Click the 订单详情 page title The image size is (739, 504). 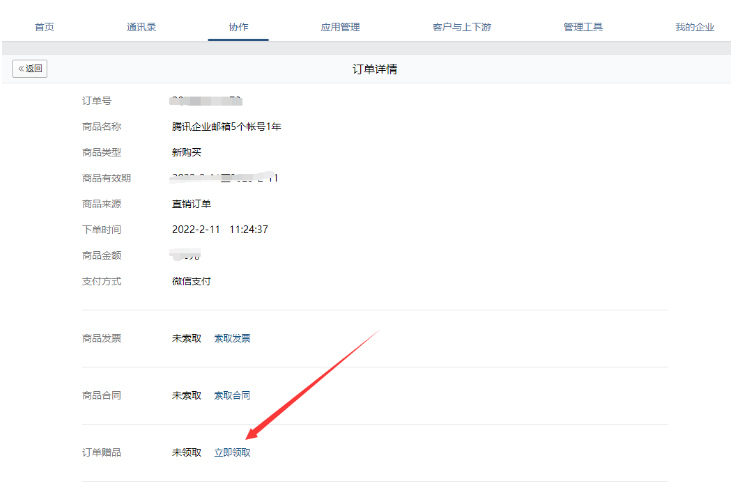tap(376, 69)
